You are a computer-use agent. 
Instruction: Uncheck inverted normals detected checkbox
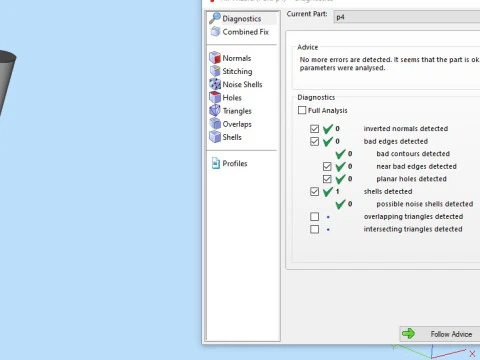314,129
